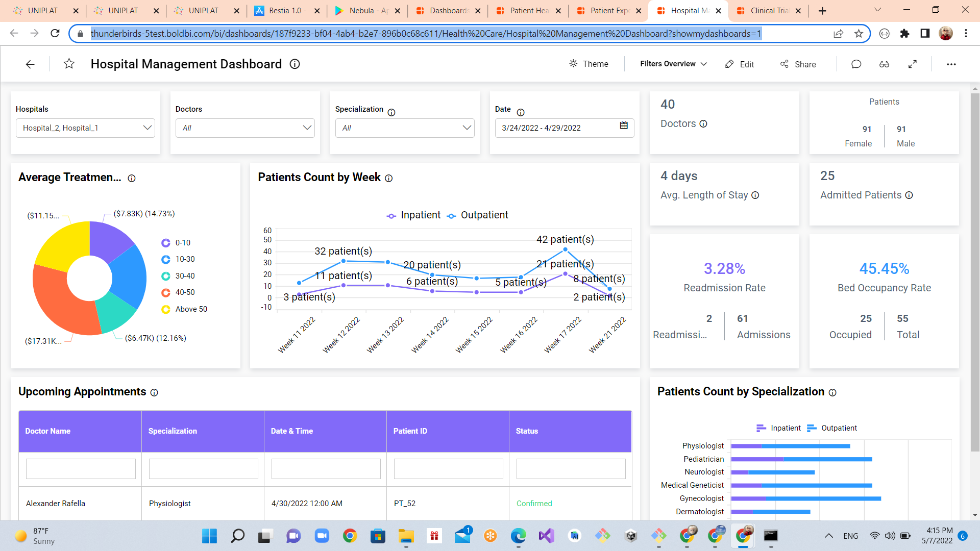This screenshot has width=980, height=551.
Task: Click the back arrow to leave dashboard
Action: coord(30,64)
